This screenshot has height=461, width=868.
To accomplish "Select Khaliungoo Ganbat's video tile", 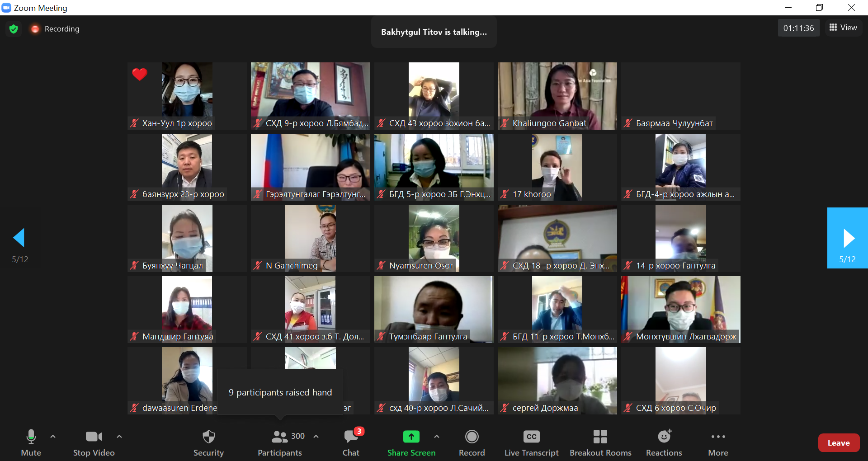I will (557, 96).
